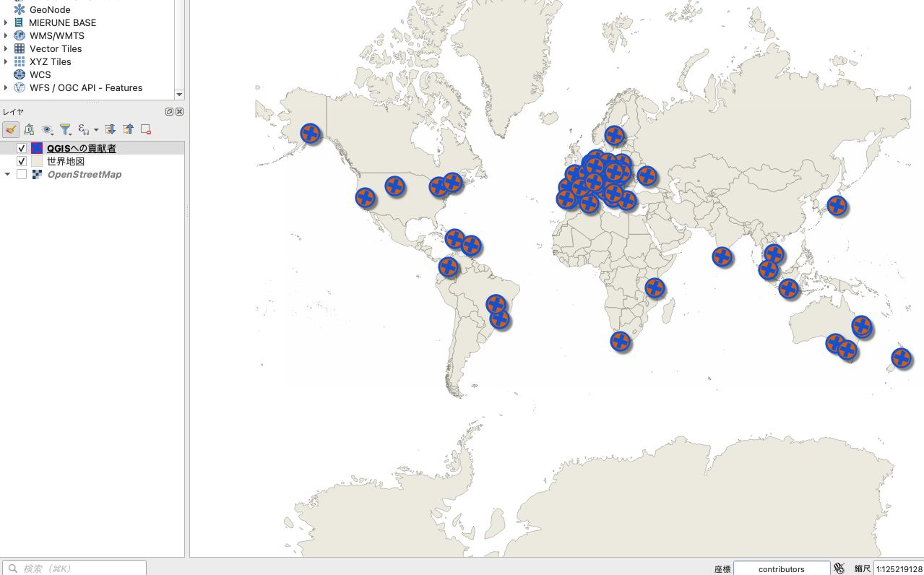Screen dimensions: 924x575
Task: Select the WMS/WMTS browser item
Action: tap(56, 35)
